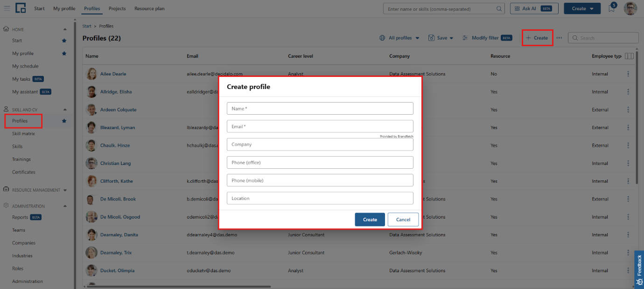Click the Skill and CV person icon

6,109
